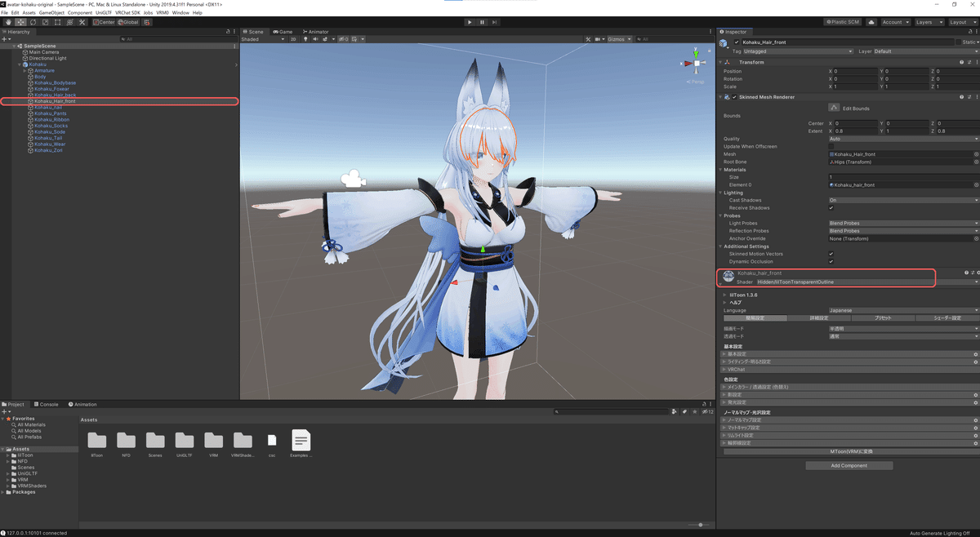Click the Edit Bounds button
Image resolution: width=980 pixels, height=537 pixels.
(834, 108)
